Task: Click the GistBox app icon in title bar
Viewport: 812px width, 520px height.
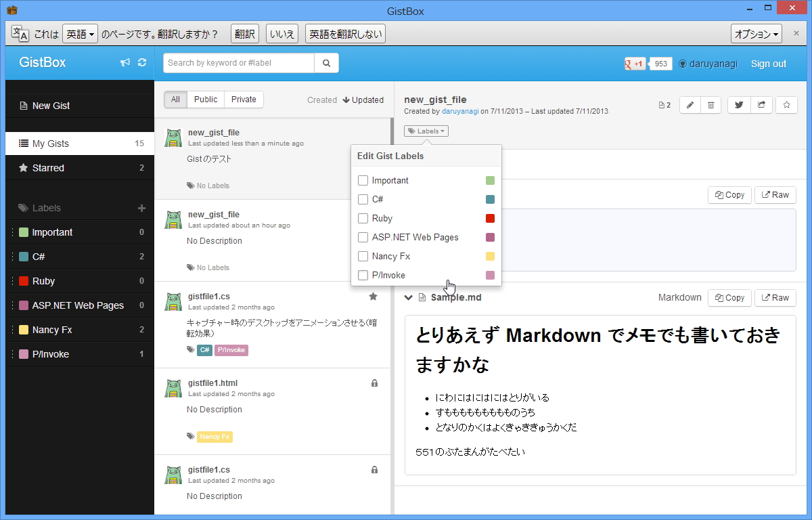Action: click(12, 10)
